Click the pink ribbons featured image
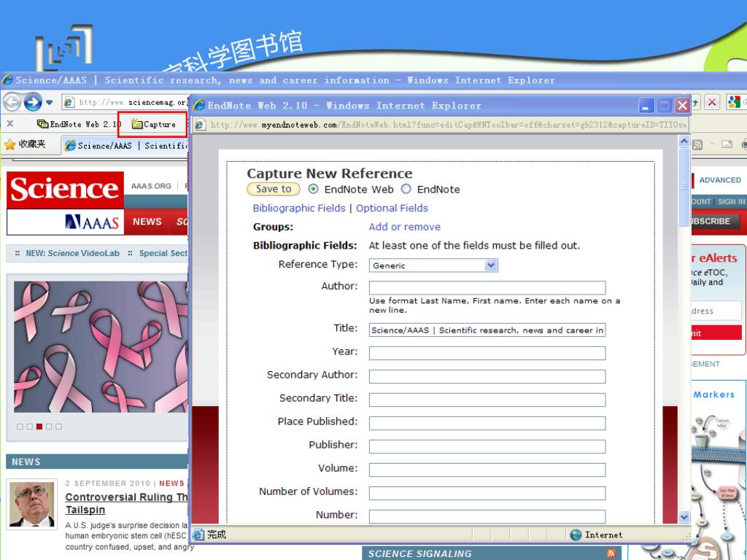 [x=101, y=346]
